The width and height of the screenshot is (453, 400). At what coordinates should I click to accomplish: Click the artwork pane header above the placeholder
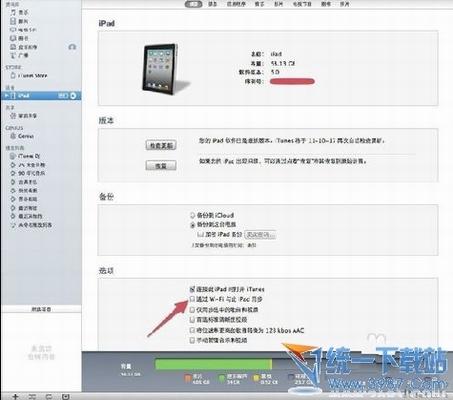pos(41,309)
